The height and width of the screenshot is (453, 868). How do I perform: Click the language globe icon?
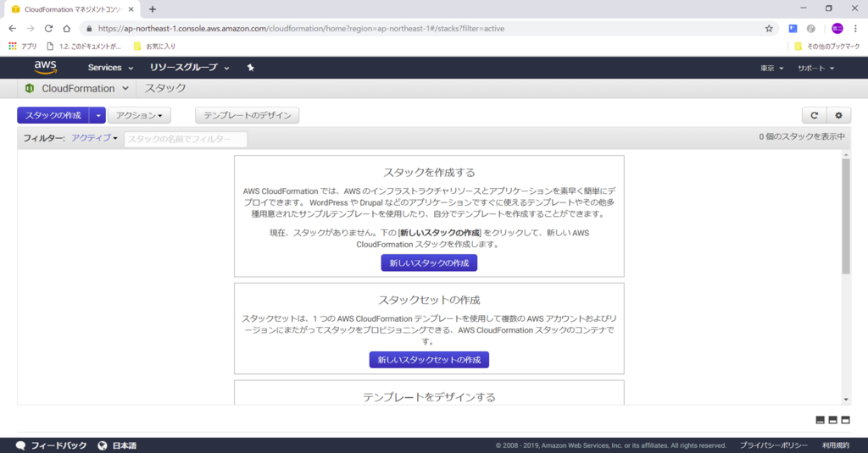click(x=103, y=445)
